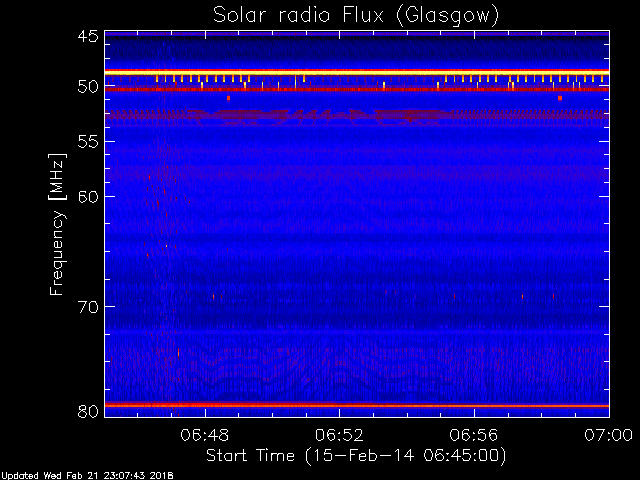640x480 pixels.
Task: Click the '06:52' time tick label
Action: [x=339, y=435]
